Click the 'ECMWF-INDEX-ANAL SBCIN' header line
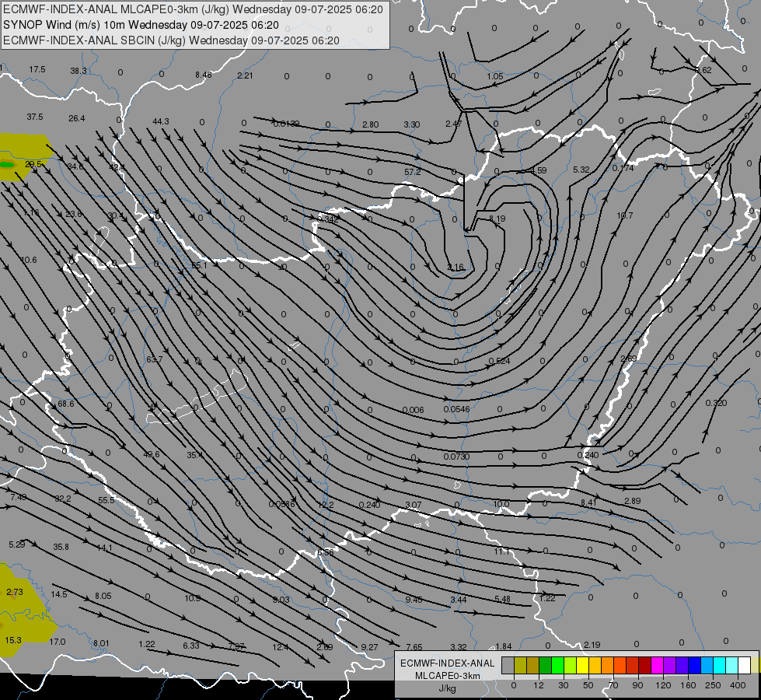Screen dimensions: 761x700 171,40
